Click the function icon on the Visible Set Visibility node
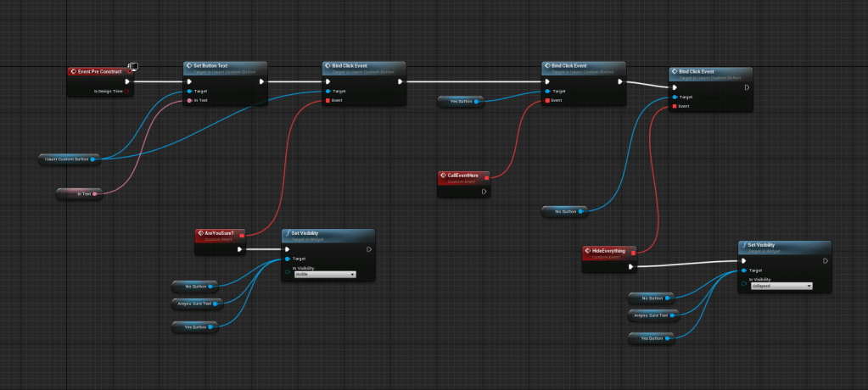Image resolution: width=868 pixels, height=390 pixels. click(288, 234)
